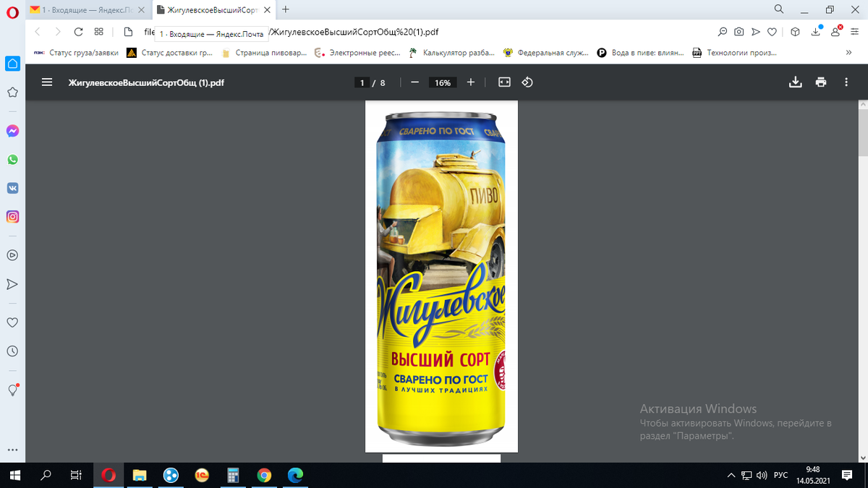Open My Flow arrow icon in sidebar
Viewport: 868px width, 488px height.
(x=12, y=283)
